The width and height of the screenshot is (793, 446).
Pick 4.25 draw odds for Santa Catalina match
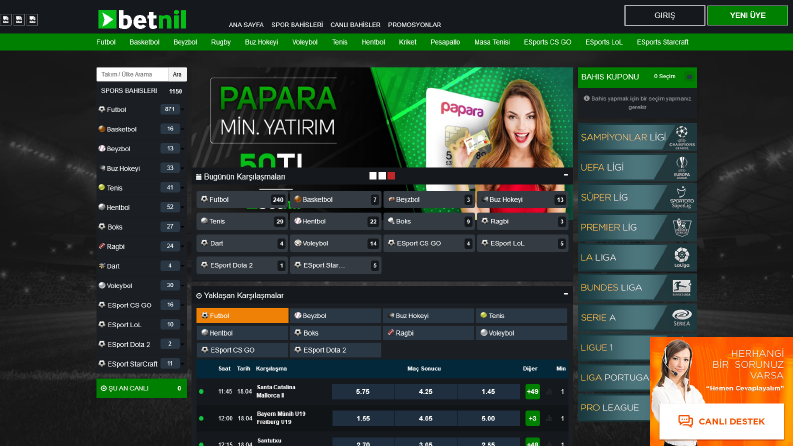pos(426,391)
